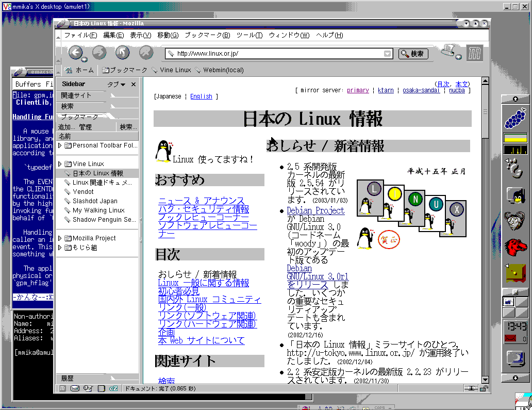Click the 管理 button in bookmarks sidebar
This screenshot has height=410, width=532.
(x=86, y=127)
